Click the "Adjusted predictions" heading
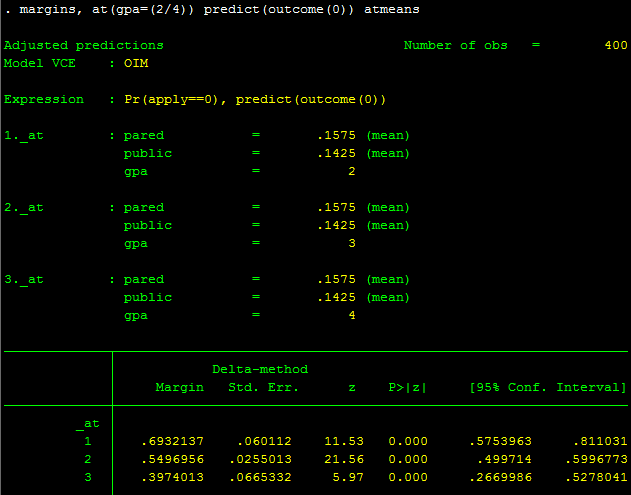Screen dimensions: 631x495 83,46
